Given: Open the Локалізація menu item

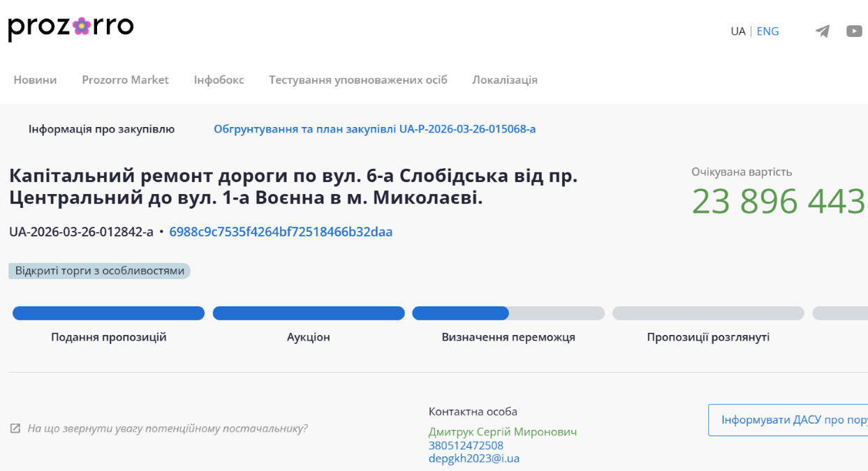Looking at the screenshot, I should pos(504,80).
